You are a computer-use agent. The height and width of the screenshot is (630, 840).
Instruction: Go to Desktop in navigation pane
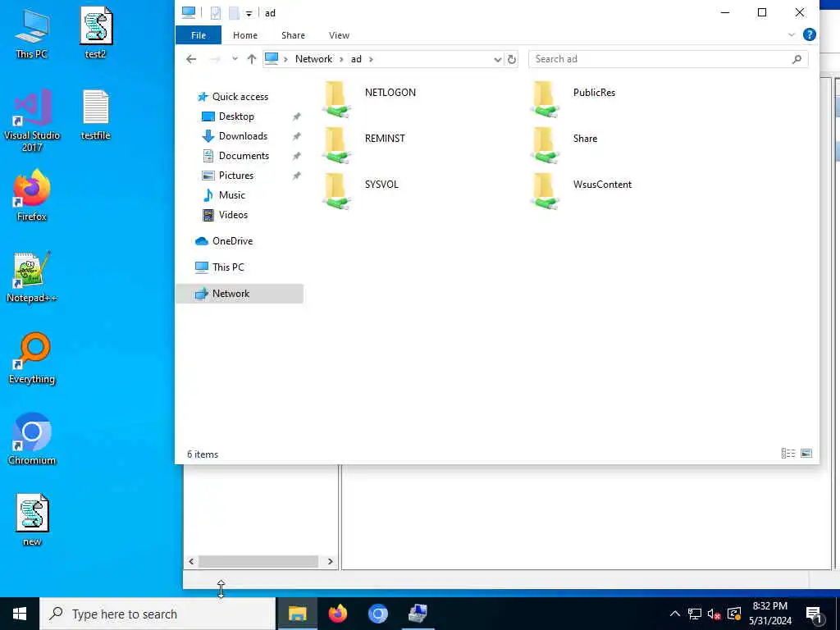click(236, 116)
